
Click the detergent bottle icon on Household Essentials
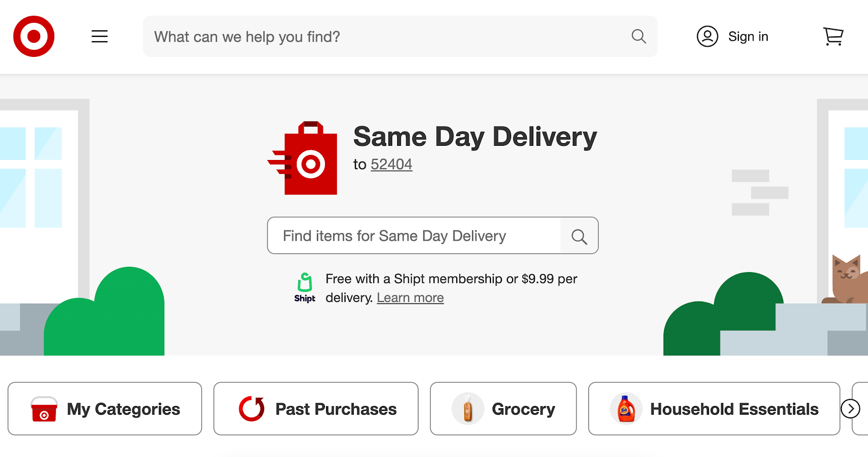pos(624,409)
